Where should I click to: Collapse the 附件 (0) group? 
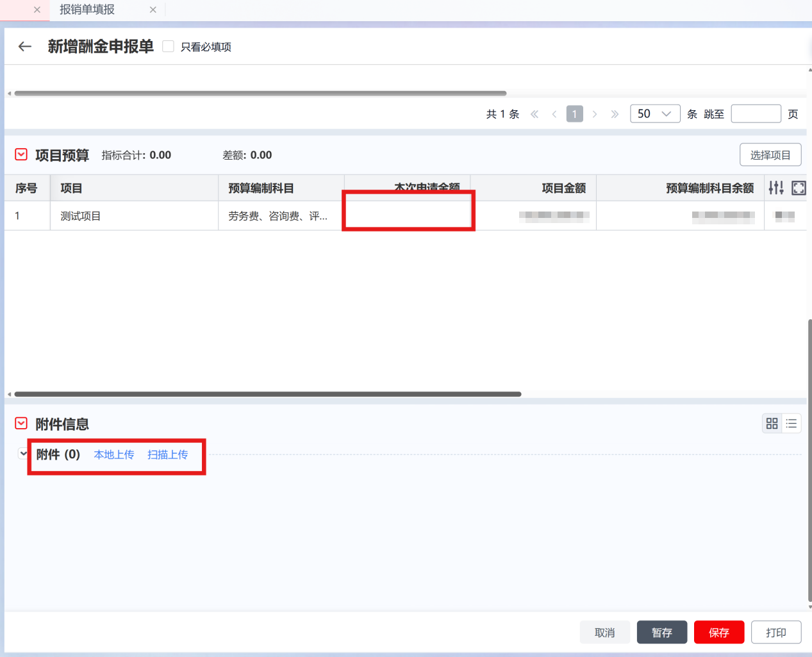coord(24,454)
